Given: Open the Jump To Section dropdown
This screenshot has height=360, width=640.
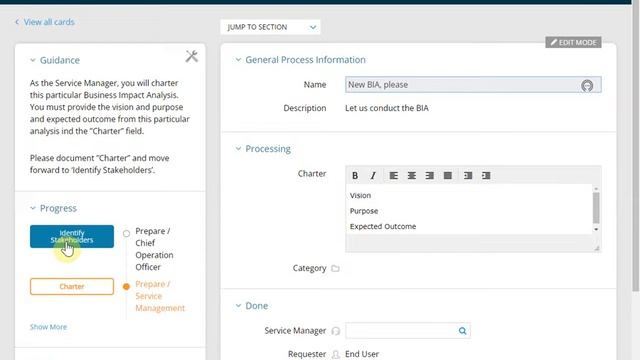Looking at the screenshot, I should [270, 27].
